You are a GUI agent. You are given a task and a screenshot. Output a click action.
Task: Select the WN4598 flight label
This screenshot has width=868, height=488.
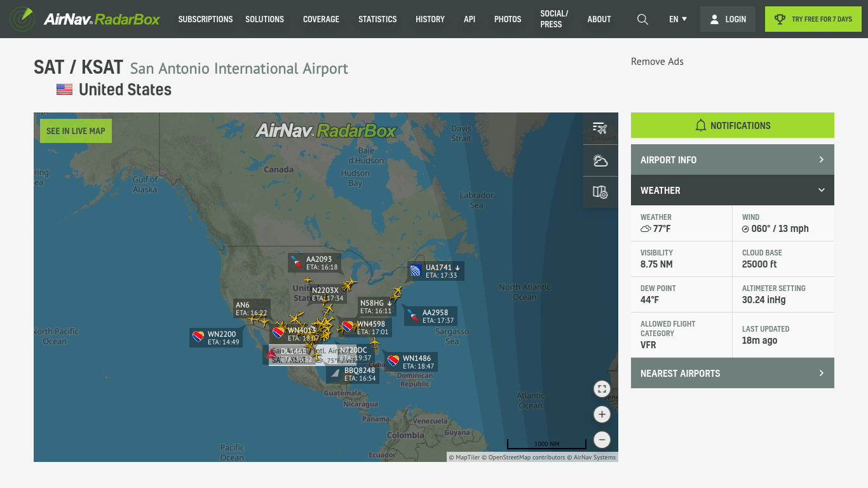[365, 328]
